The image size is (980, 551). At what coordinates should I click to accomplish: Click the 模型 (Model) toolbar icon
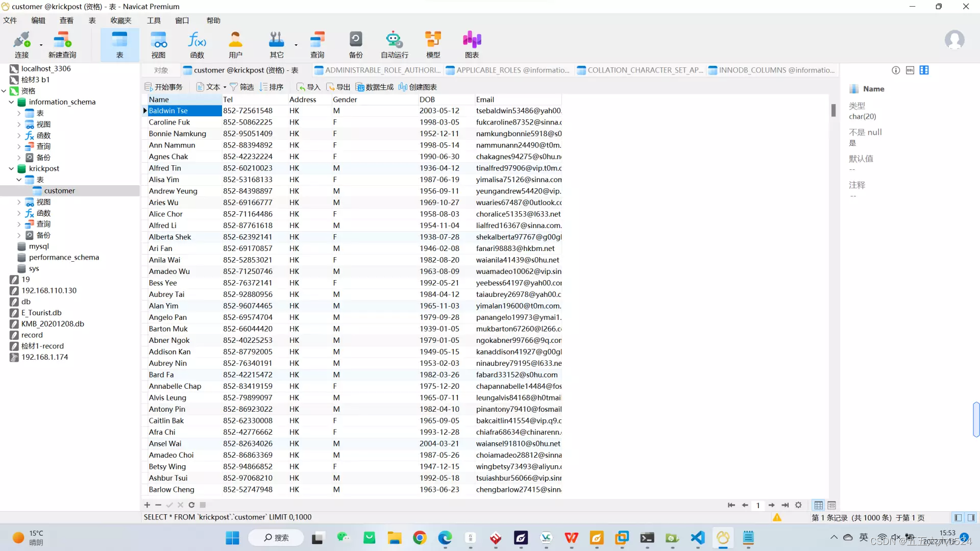(x=433, y=44)
